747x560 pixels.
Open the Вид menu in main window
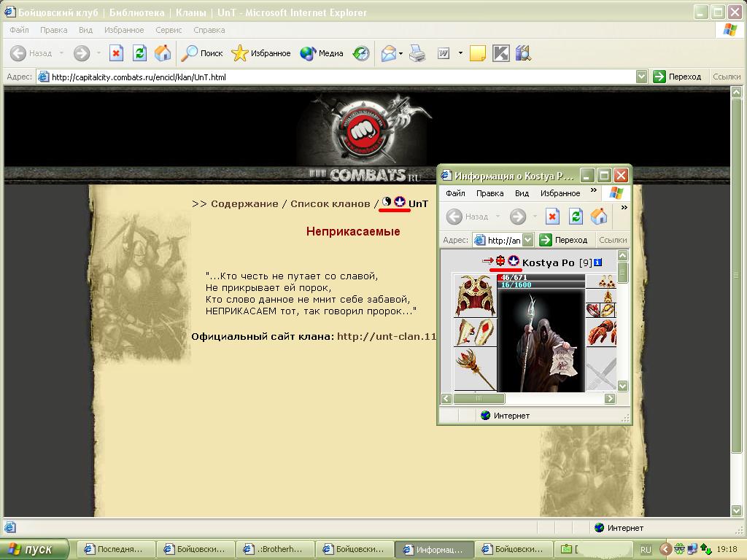[x=86, y=30]
